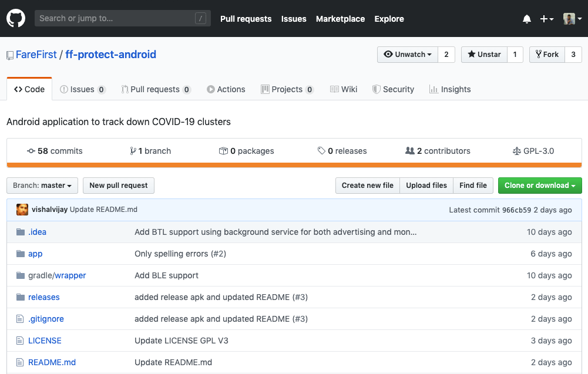Click the app folder icon

point(20,254)
